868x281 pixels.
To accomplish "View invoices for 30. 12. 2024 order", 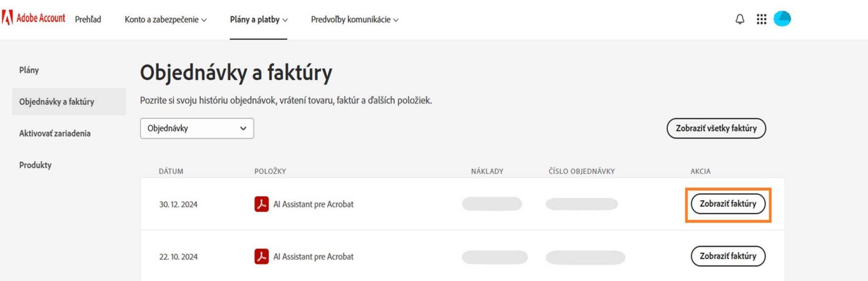I will [728, 204].
